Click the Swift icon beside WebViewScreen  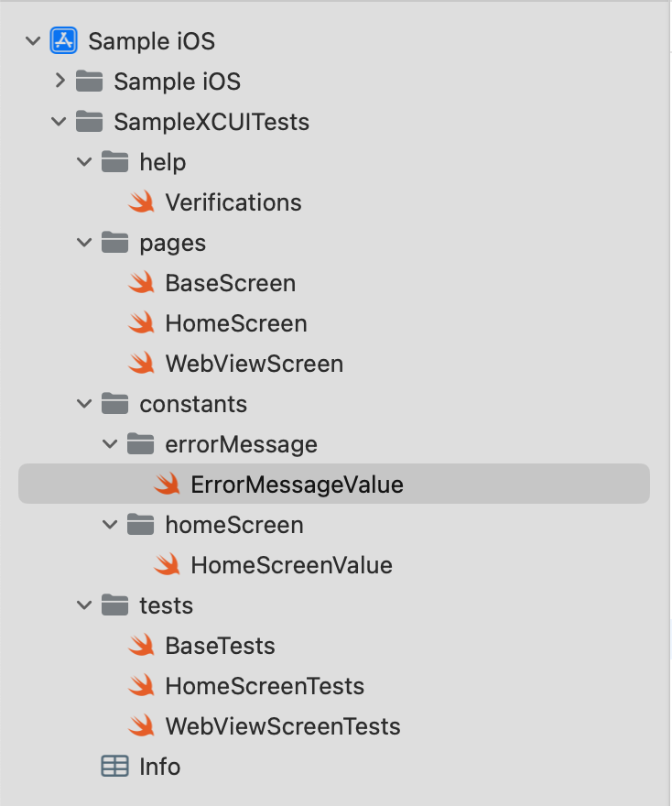141,364
